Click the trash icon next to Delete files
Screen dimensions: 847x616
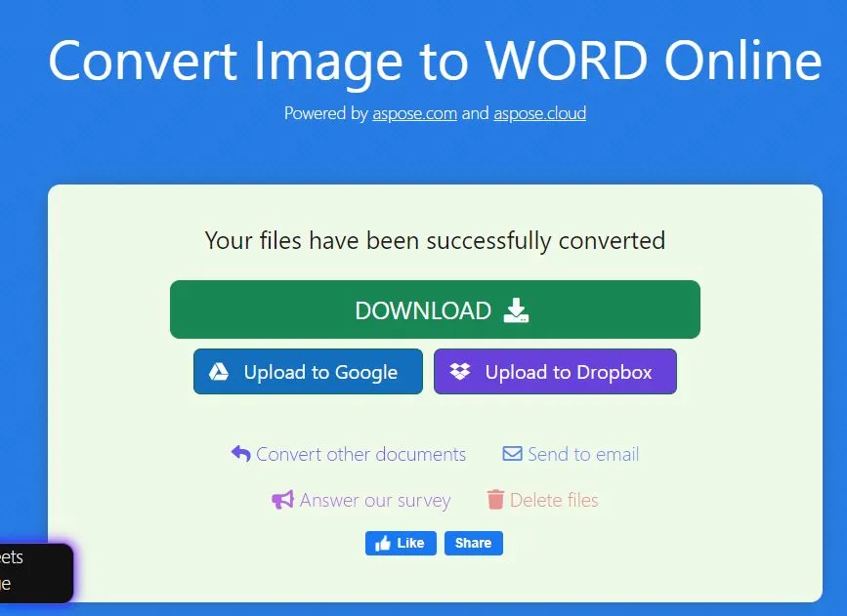498,500
